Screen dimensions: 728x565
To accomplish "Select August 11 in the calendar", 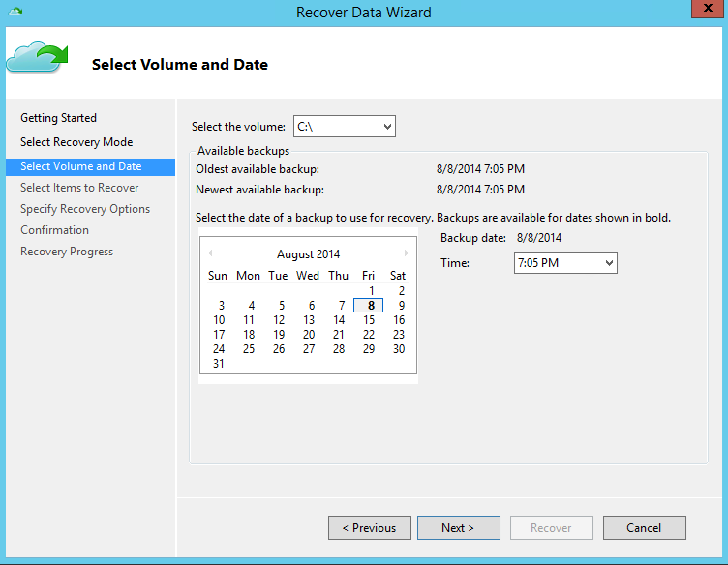I will pos(249,320).
